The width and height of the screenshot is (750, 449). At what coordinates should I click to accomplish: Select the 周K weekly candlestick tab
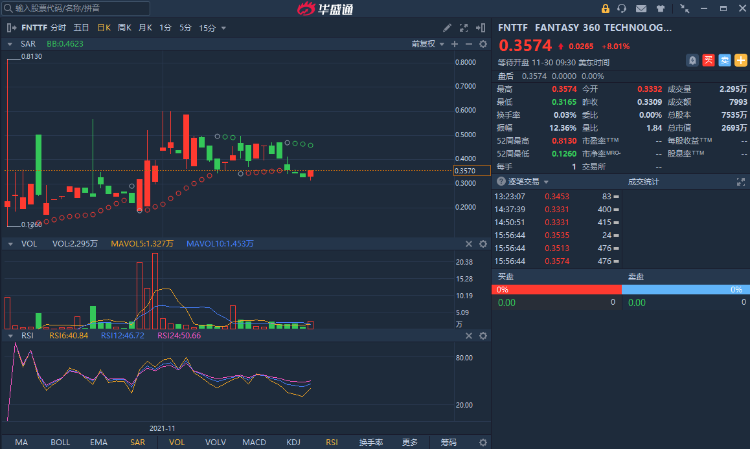(x=124, y=28)
